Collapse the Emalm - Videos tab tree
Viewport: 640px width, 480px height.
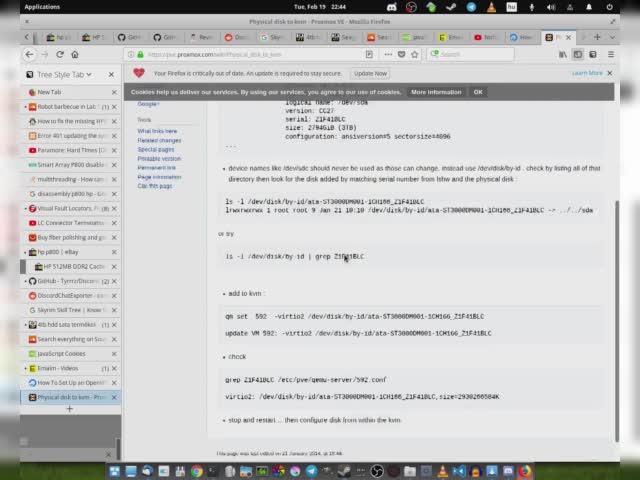click(x=25, y=369)
